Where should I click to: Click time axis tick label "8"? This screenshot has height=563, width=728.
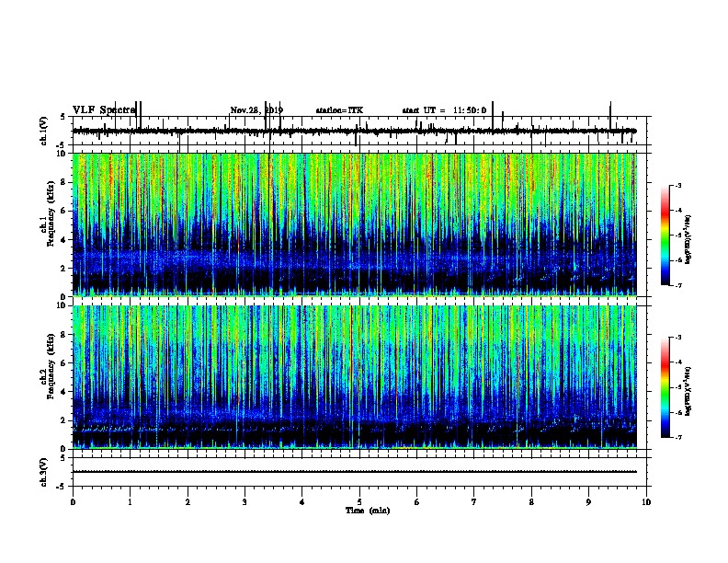tap(531, 502)
